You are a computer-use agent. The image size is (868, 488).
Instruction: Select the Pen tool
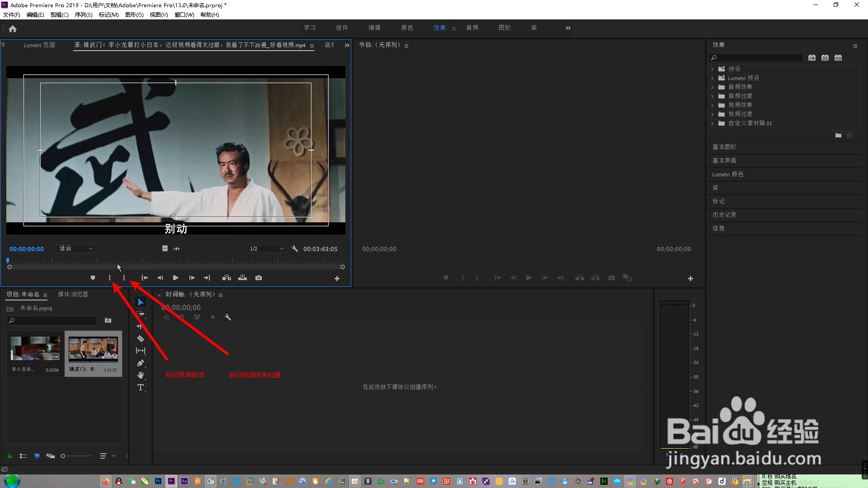(x=141, y=363)
